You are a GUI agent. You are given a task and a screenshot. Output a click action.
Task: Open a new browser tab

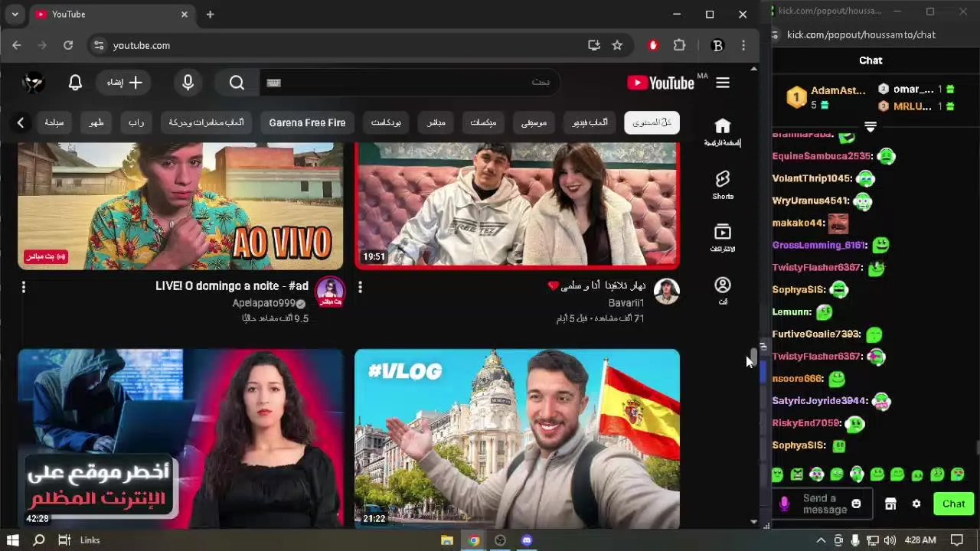pyautogui.click(x=210, y=15)
